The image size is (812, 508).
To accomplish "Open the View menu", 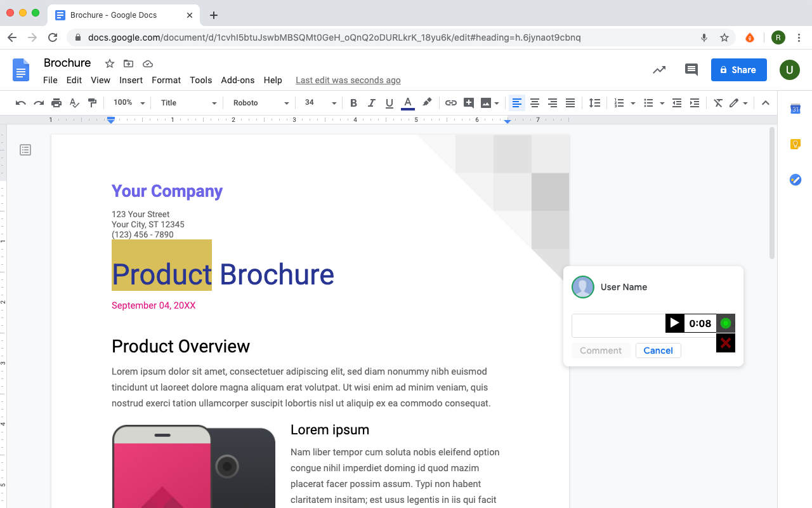I will (100, 80).
